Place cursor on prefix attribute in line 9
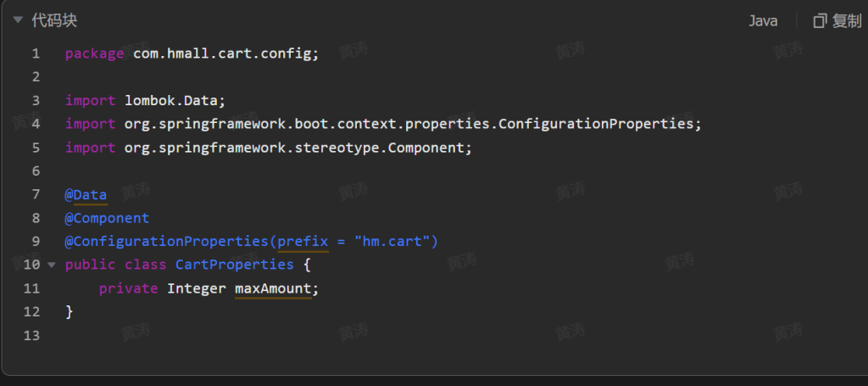 (303, 242)
